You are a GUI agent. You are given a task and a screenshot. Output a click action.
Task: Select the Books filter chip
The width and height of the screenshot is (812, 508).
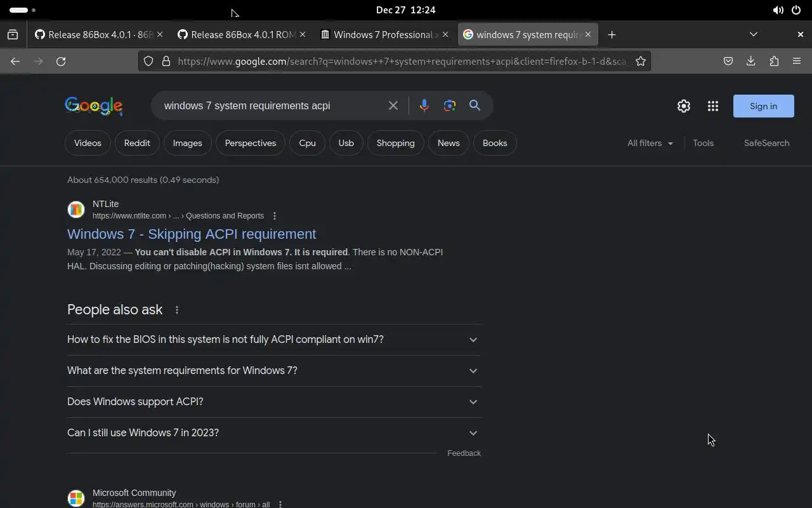(495, 143)
